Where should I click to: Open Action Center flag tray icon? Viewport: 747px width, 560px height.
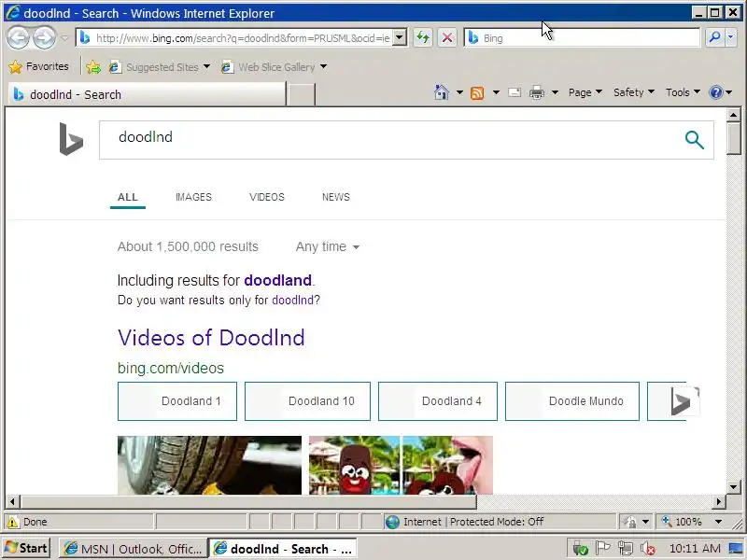pos(602,548)
